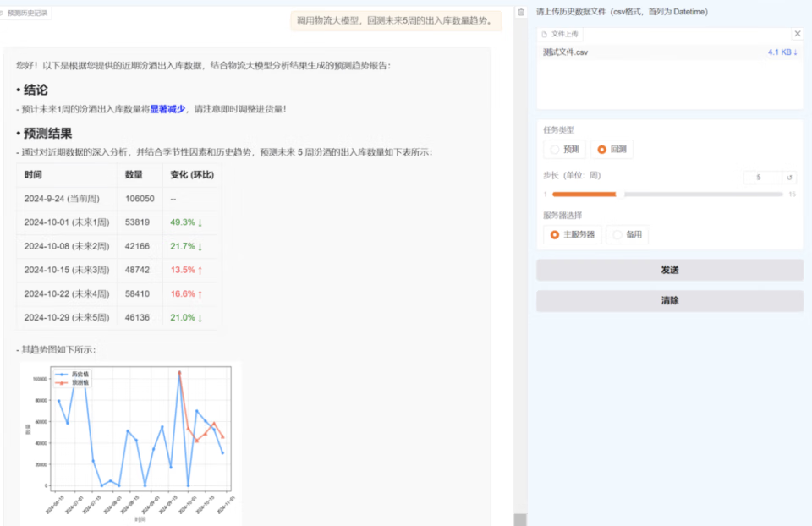Image resolution: width=812 pixels, height=526 pixels.
Task: Click the 变化 (环比) column header
Action: click(192, 175)
